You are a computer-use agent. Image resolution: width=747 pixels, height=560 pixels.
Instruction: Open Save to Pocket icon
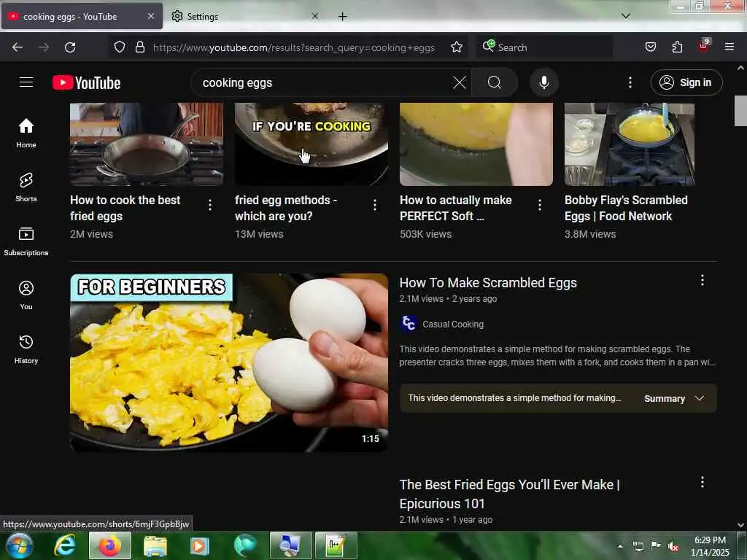[x=650, y=47]
